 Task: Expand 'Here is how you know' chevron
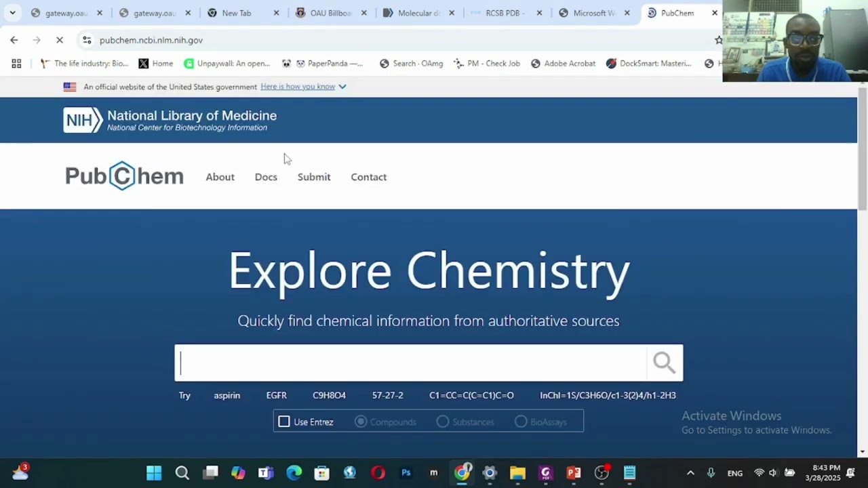tap(342, 86)
